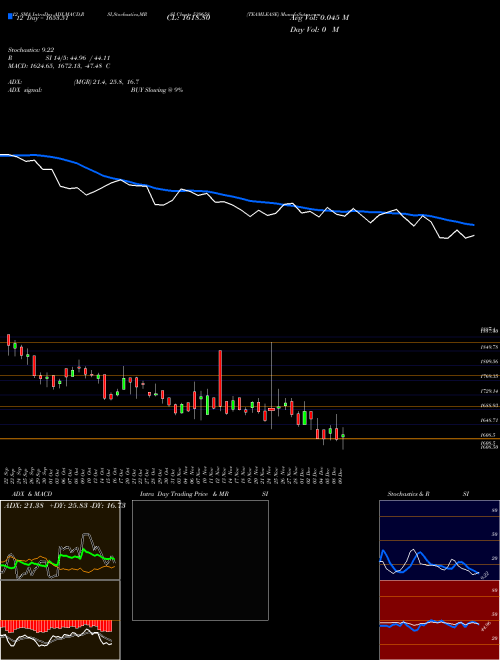Click the 'SI 14/3: 44.96 / 44.11' value
Viewport: 500px width, 660px height.
(x=78, y=58)
